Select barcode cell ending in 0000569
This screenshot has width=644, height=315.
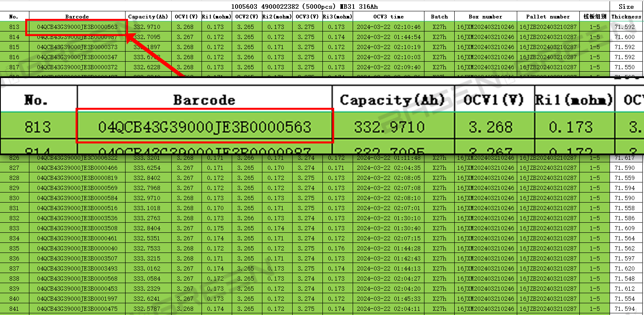coord(77,188)
